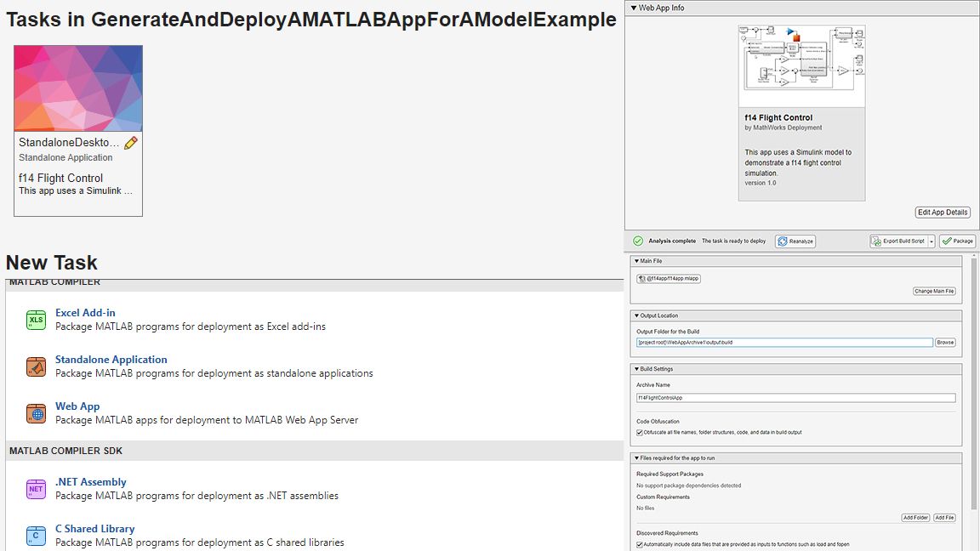Open the Export Build Script dropdown arrow
Viewport: 980px width, 551px height.
[932, 241]
